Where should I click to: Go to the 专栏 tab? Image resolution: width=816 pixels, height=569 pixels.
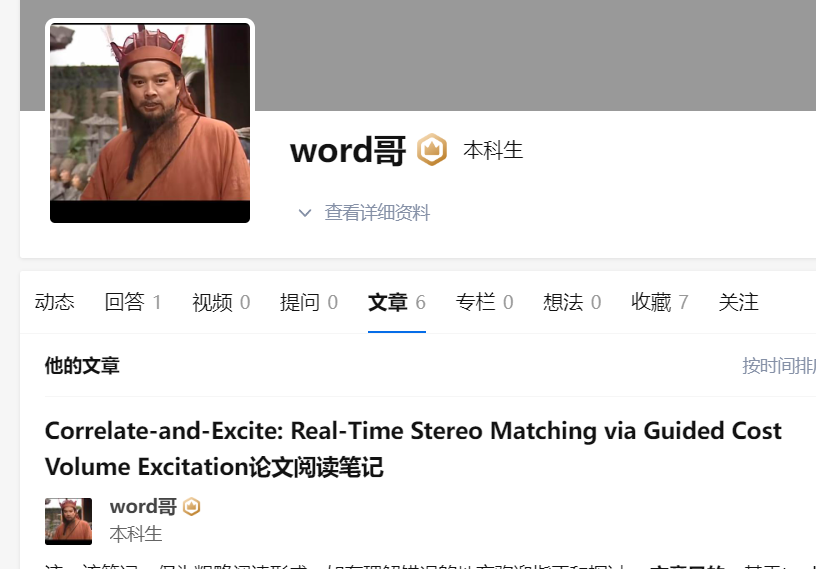pyautogui.click(x=484, y=302)
